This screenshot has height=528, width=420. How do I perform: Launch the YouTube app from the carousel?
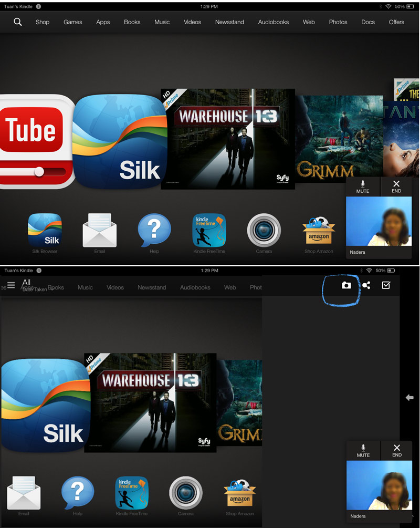tap(36, 141)
